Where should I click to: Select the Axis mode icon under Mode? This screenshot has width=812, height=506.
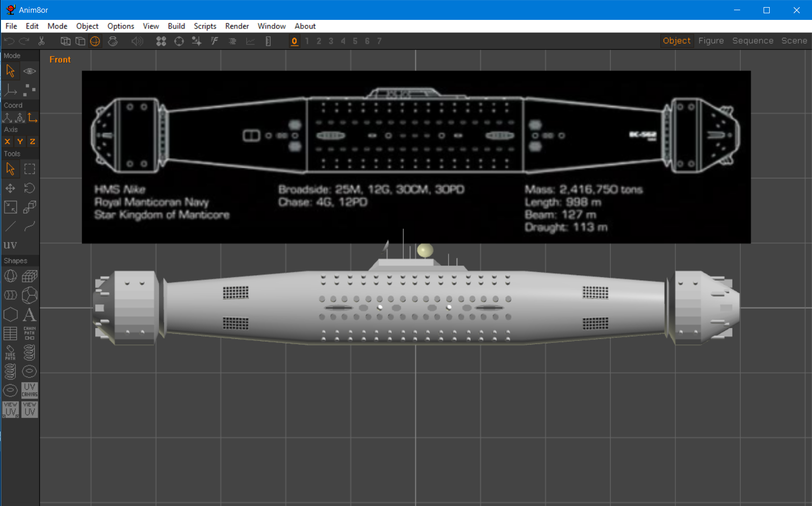10,91
